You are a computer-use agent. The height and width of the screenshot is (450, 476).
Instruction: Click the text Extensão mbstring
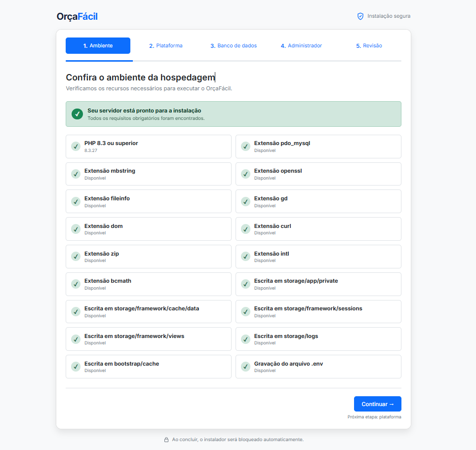pyautogui.click(x=110, y=171)
